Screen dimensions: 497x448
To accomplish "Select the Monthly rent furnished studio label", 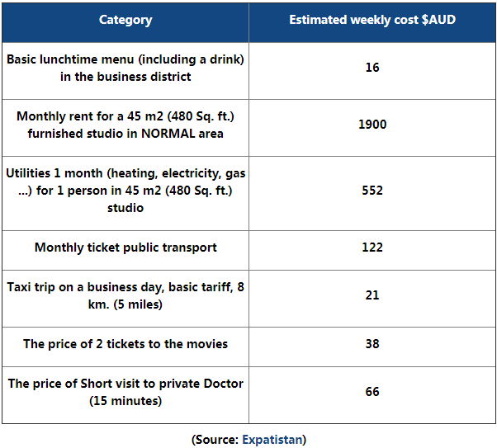I will [x=125, y=125].
